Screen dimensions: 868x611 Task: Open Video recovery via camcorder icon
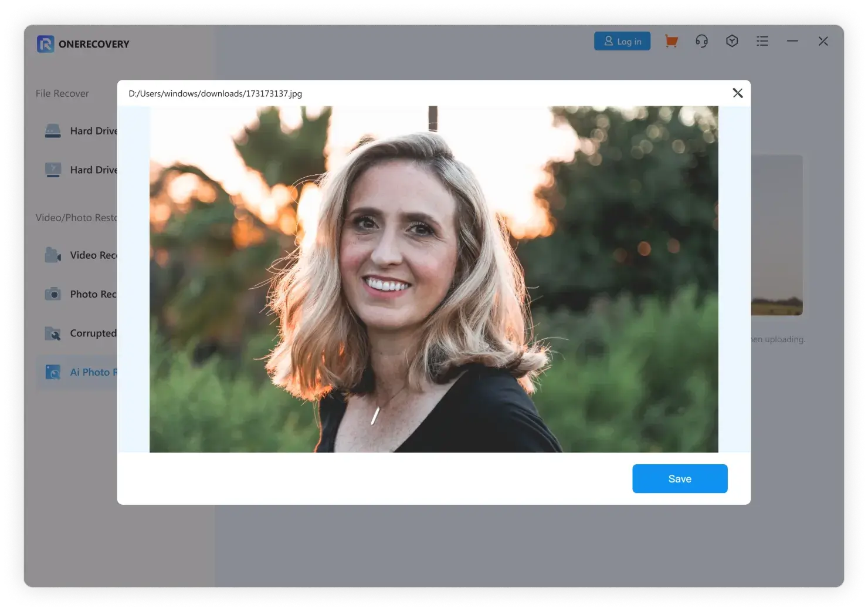(81, 255)
